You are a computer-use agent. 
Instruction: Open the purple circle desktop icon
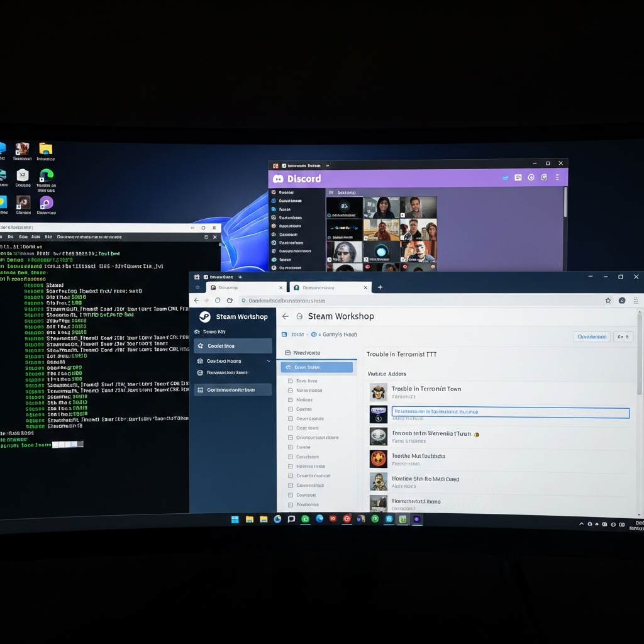click(46, 203)
